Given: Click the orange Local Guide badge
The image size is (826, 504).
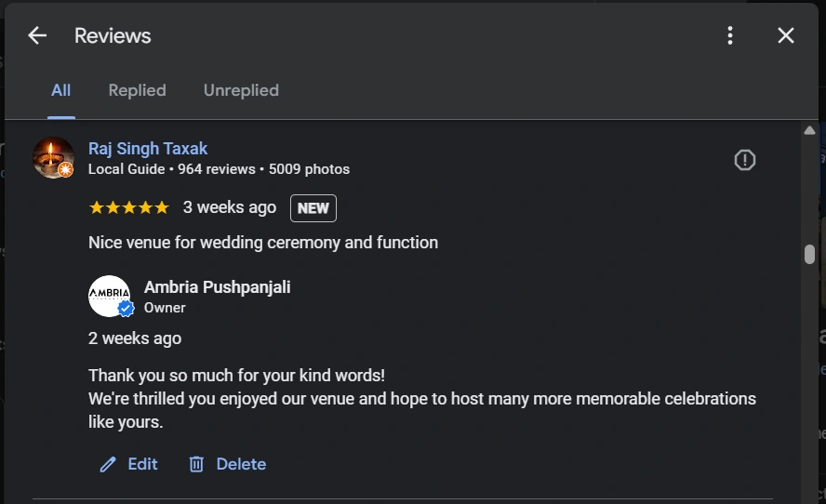Looking at the screenshot, I should [65, 169].
